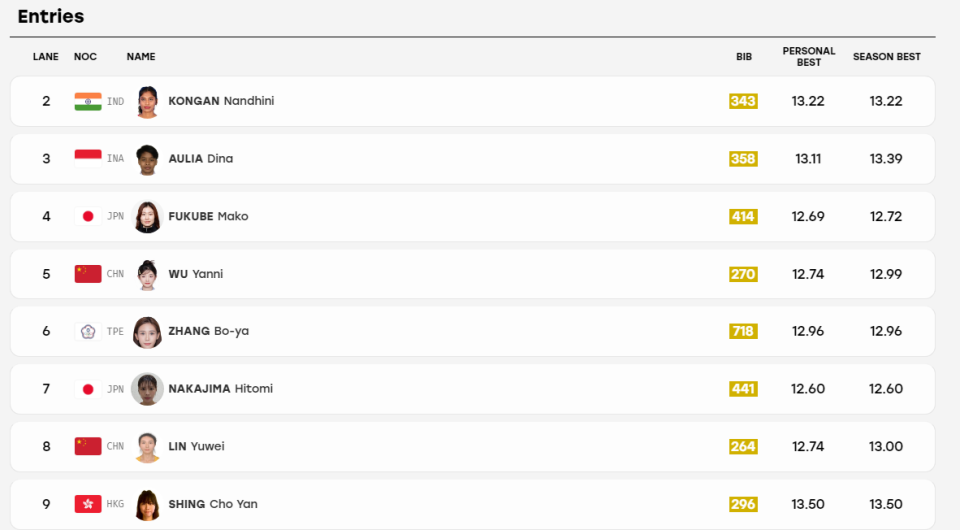This screenshot has width=960, height=530.
Task: Select athlete name SHING Cho Yan
Action: point(213,504)
